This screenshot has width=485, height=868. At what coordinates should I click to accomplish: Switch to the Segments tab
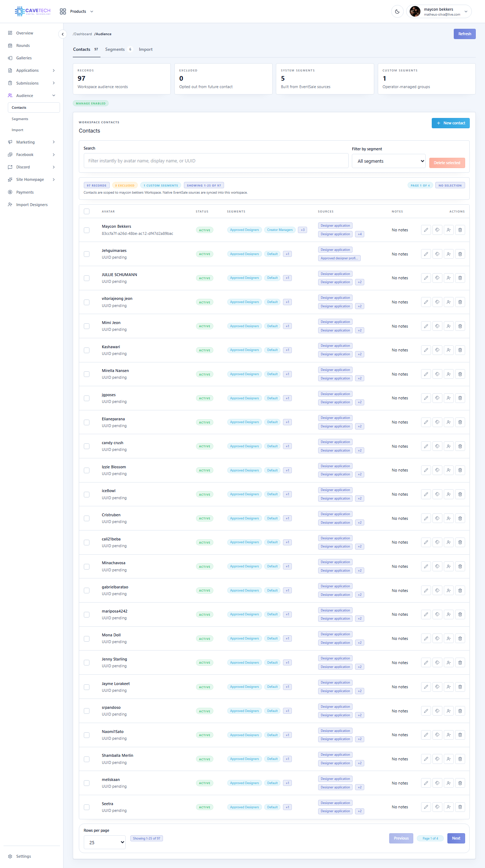tap(119, 49)
